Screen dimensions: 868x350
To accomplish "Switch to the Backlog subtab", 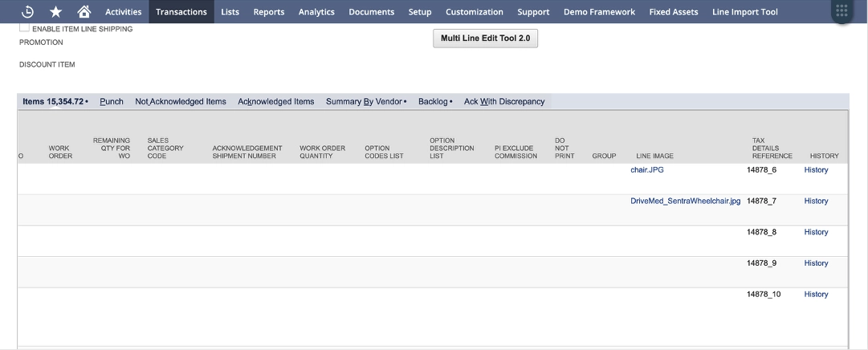I will coord(435,101).
